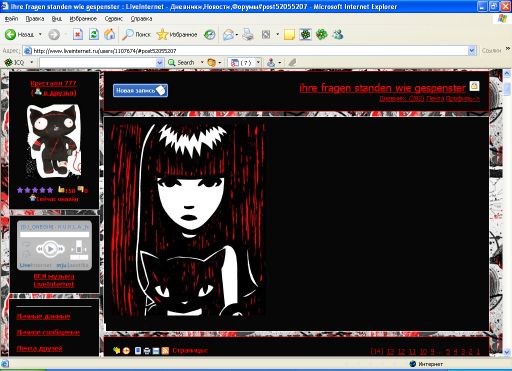Screen dimensions: 512x371
Task: Click the Новая запись button
Action: point(140,90)
